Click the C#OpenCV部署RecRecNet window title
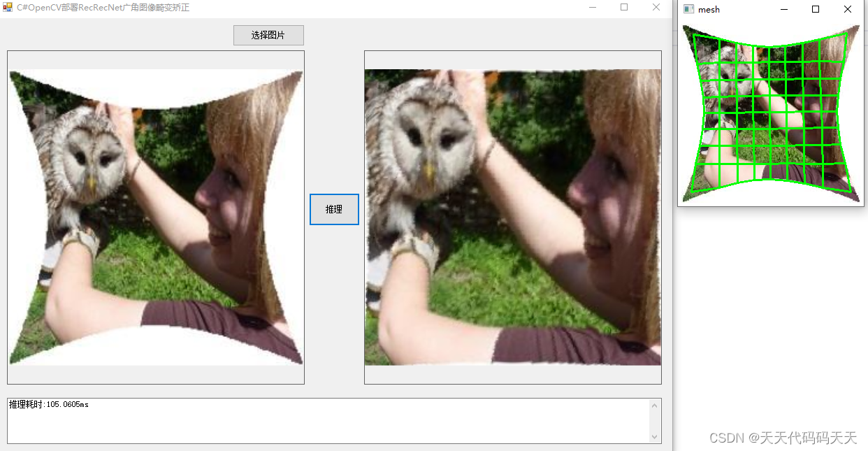Screen dimensions: 868x451 (103, 8)
